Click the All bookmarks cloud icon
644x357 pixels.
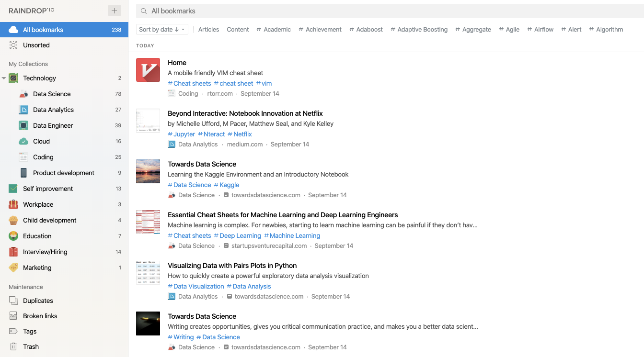pos(13,30)
